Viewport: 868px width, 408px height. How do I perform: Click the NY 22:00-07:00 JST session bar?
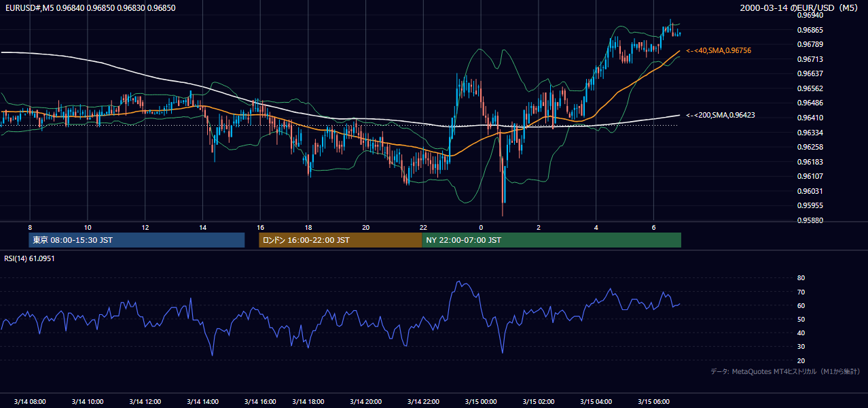click(x=551, y=240)
